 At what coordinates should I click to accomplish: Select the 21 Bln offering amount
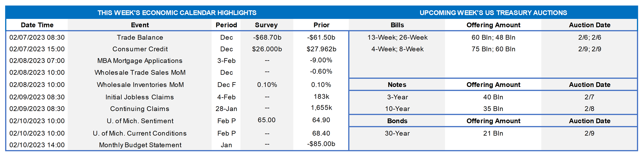tap(493, 133)
